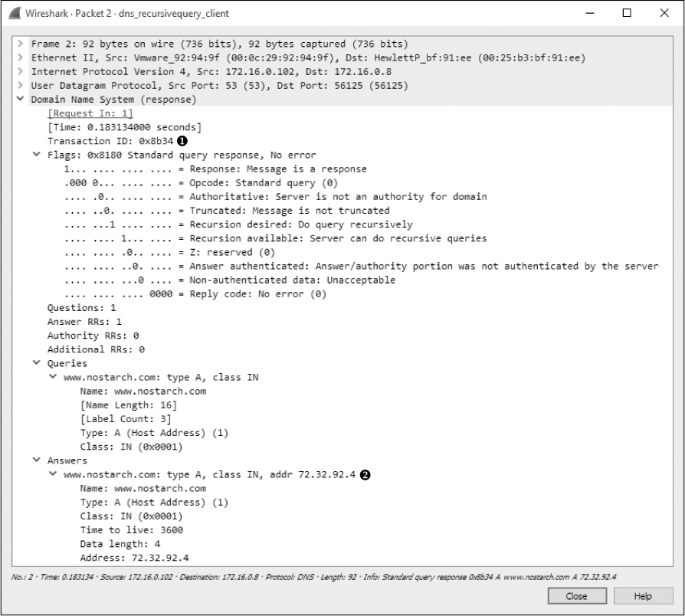
Task: Select the Address: 72.32.92.4 row
Action: (135, 558)
